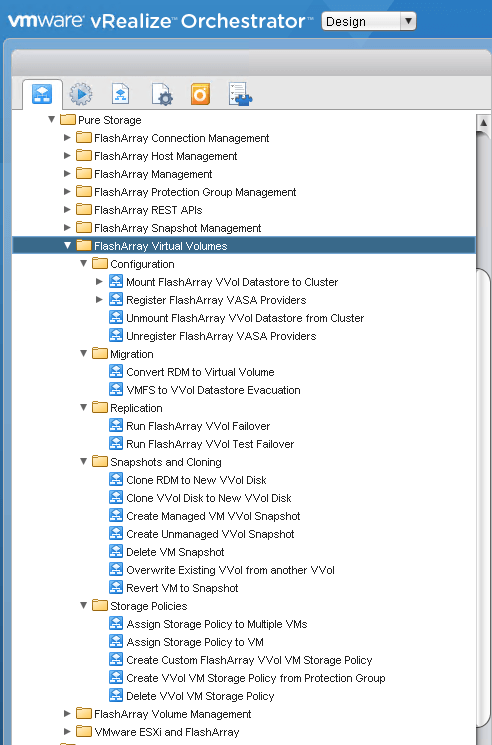Collapse the FlashArray Virtual Volumes folder
The height and width of the screenshot is (745, 492).
[x=67, y=246]
